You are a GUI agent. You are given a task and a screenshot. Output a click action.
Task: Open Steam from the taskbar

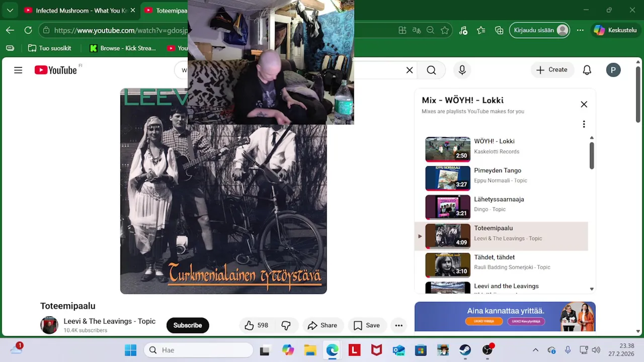465,350
